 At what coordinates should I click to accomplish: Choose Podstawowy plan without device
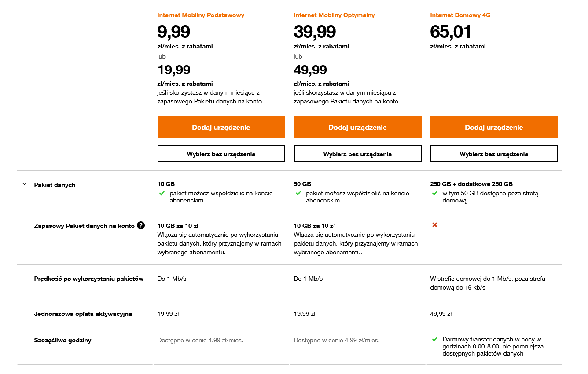tap(221, 154)
